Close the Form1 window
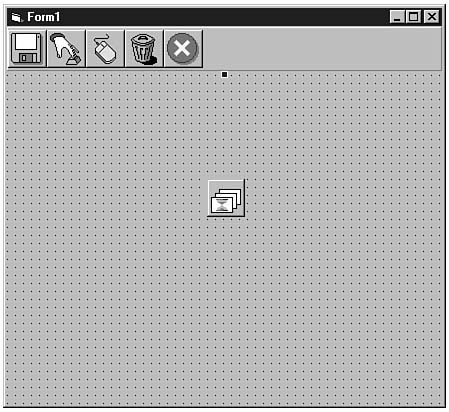The height and width of the screenshot is (412, 449). (x=432, y=17)
